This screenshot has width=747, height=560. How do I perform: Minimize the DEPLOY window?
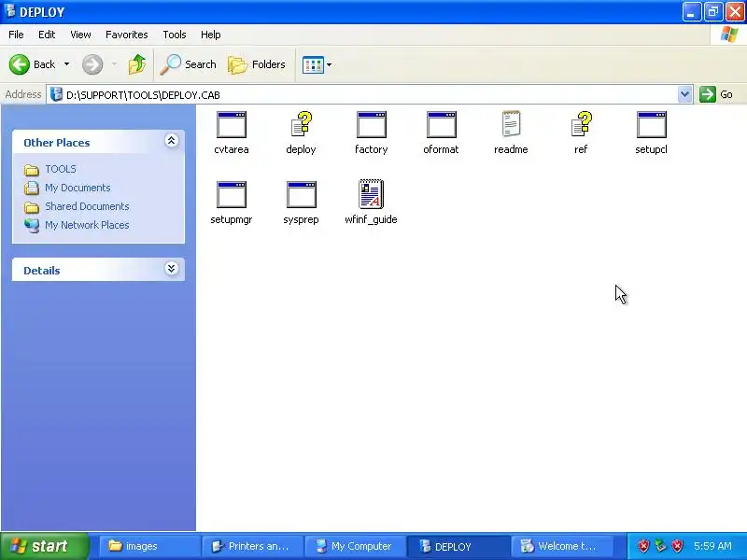(x=691, y=12)
